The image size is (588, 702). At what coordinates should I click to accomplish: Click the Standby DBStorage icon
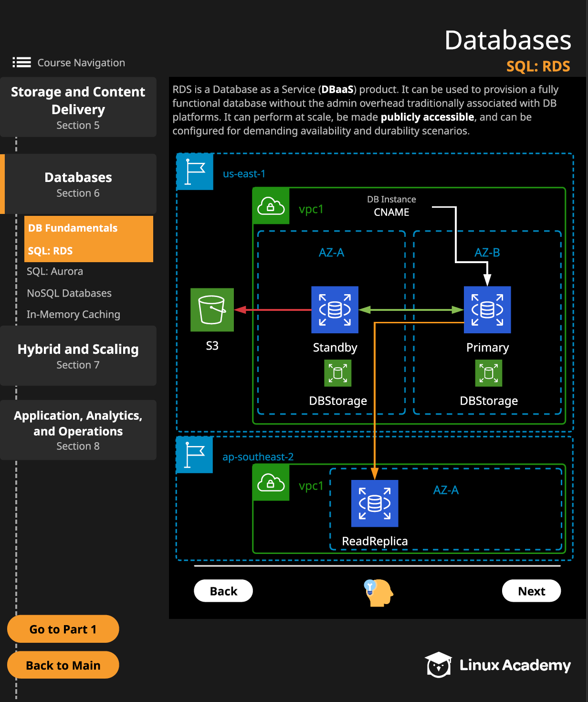click(338, 373)
